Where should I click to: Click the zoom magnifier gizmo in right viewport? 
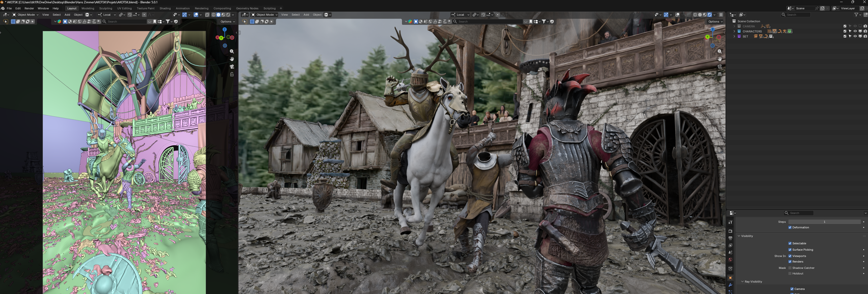point(719,51)
